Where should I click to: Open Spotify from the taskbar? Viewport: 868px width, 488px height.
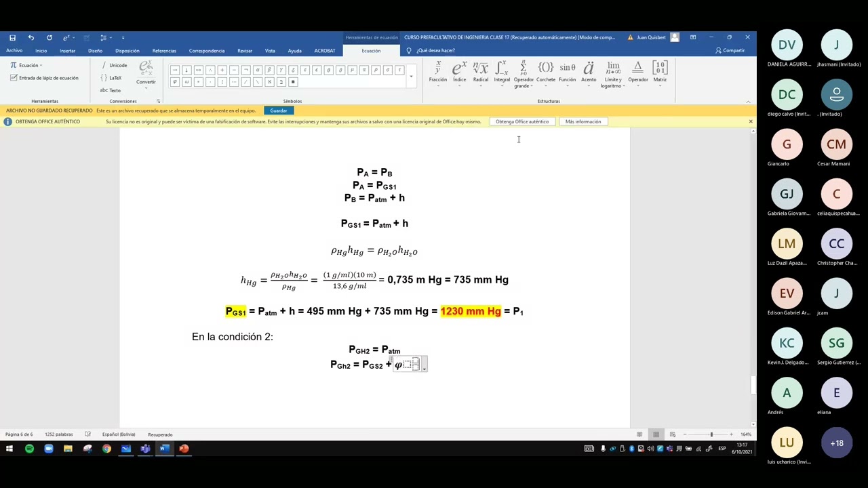29,448
